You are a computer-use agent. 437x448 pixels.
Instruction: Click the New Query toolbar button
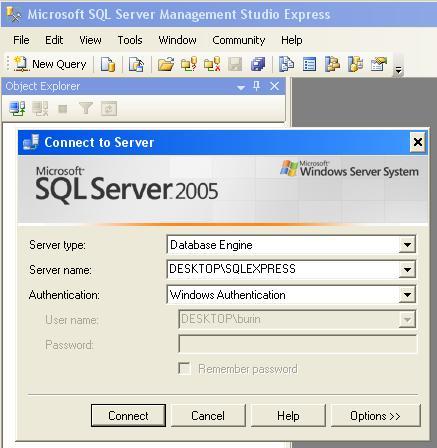click(50, 64)
